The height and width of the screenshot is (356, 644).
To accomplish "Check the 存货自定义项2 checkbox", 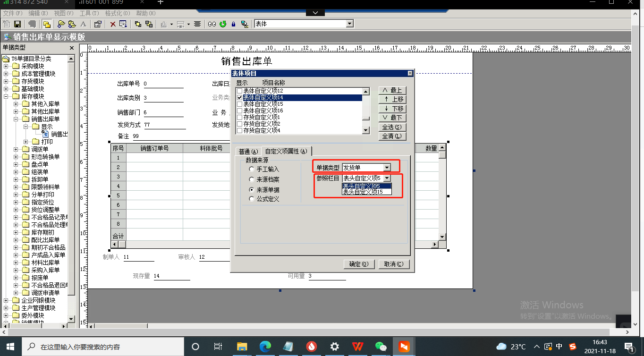I will click(x=239, y=124).
